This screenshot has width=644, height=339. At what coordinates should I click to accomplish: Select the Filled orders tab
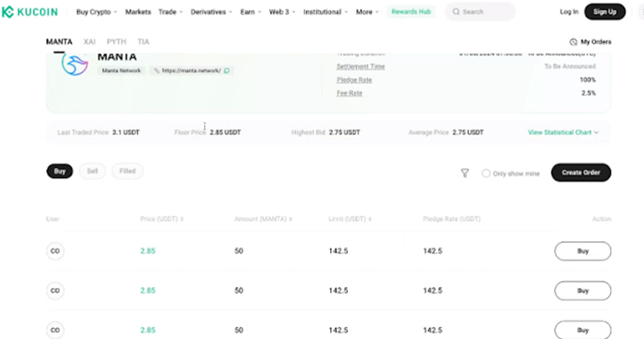(x=127, y=171)
